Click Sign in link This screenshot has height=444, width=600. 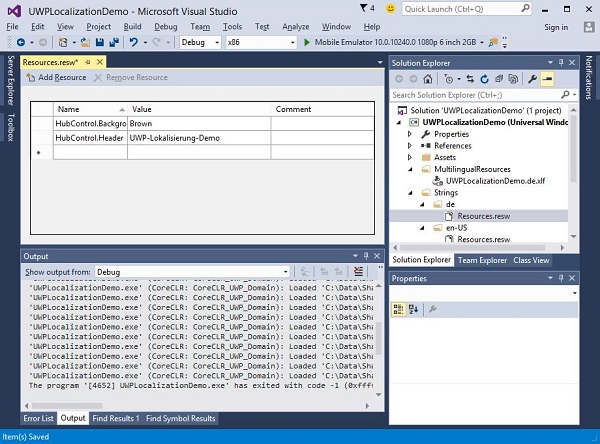coord(556,27)
